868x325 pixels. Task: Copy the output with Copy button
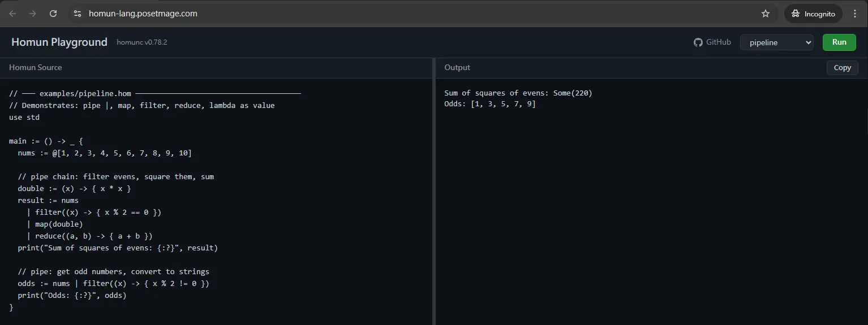tap(842, 68)
